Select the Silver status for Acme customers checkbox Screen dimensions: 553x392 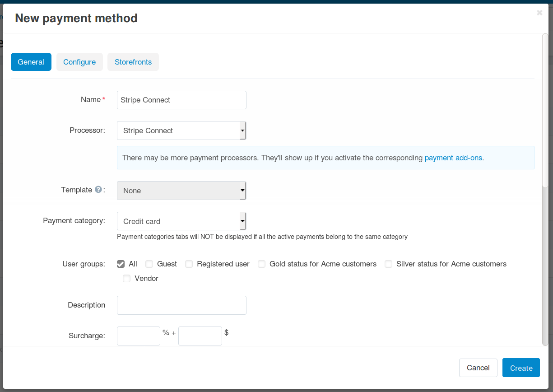coord(388,264)
